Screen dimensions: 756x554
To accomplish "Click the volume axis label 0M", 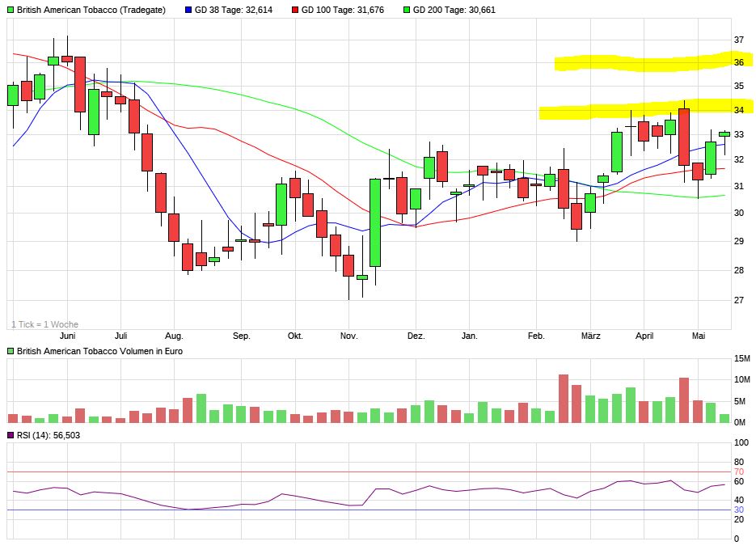I will pyautogui.click(x=740, y=422).
